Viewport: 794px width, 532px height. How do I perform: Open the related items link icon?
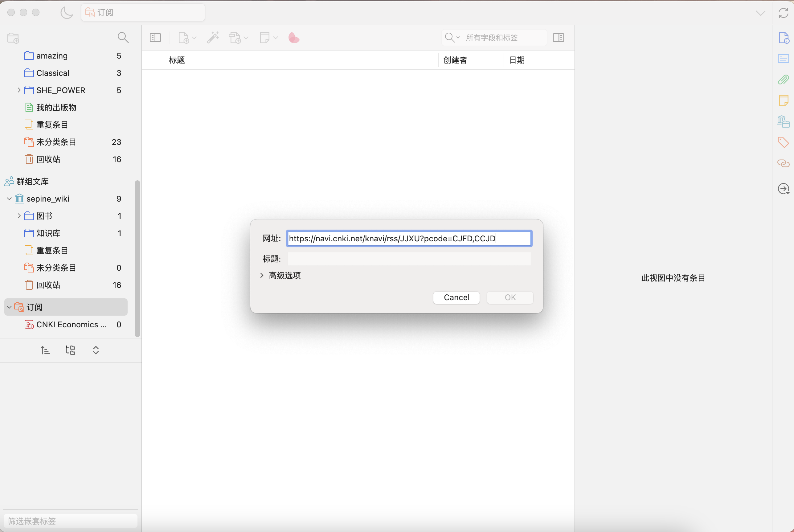pos(783,164)
